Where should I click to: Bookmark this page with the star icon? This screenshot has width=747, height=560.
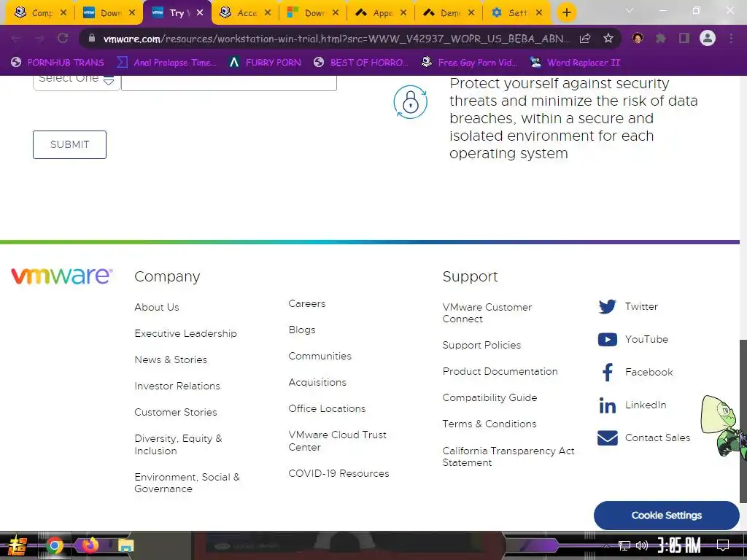click(608, 39)
